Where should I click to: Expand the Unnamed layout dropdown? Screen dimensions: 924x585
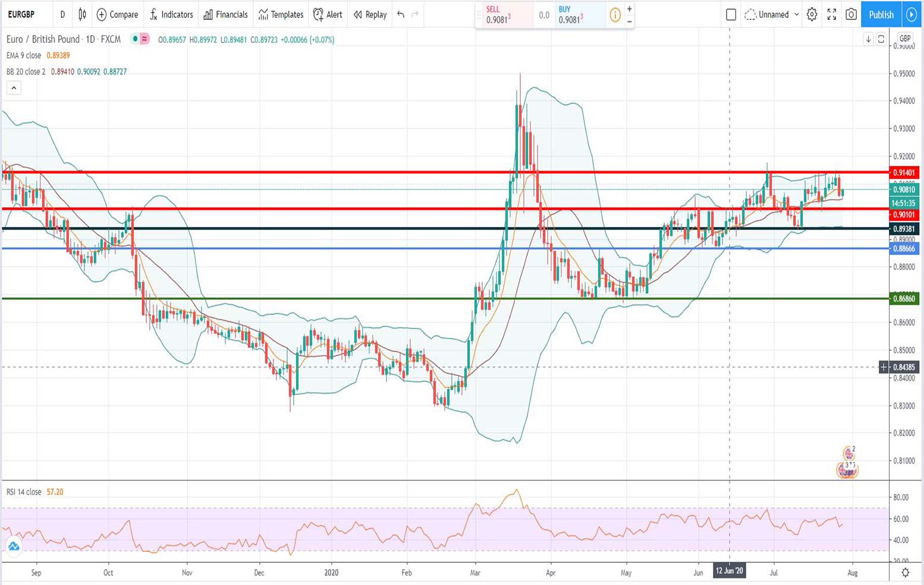click(x=772, y=14)
